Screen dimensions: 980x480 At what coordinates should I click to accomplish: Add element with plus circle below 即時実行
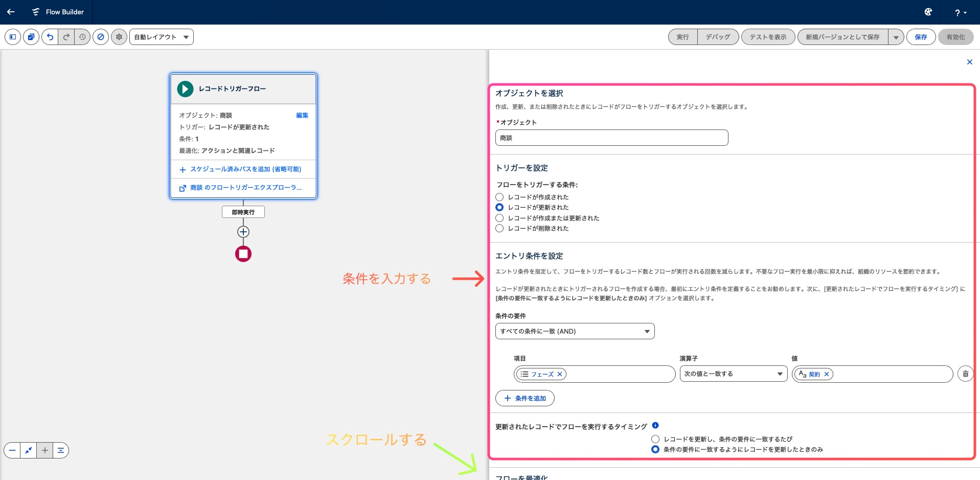(x=243, y=232)
